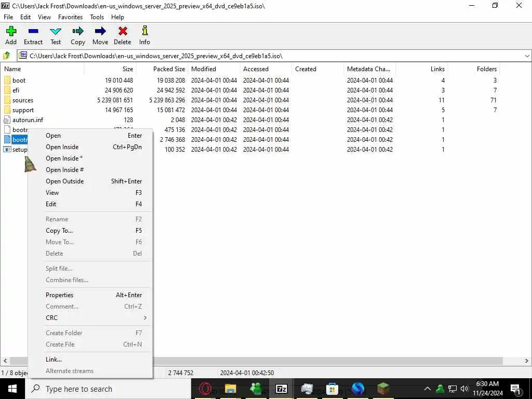Select the efi folder icon
The image size is (532, 399).
point(7,90)
